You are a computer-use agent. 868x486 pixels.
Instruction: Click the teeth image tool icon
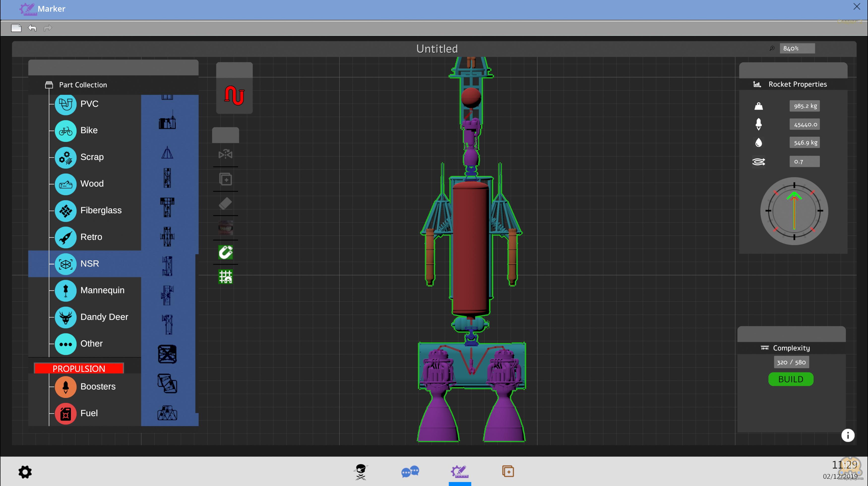(x=225, y=228)
